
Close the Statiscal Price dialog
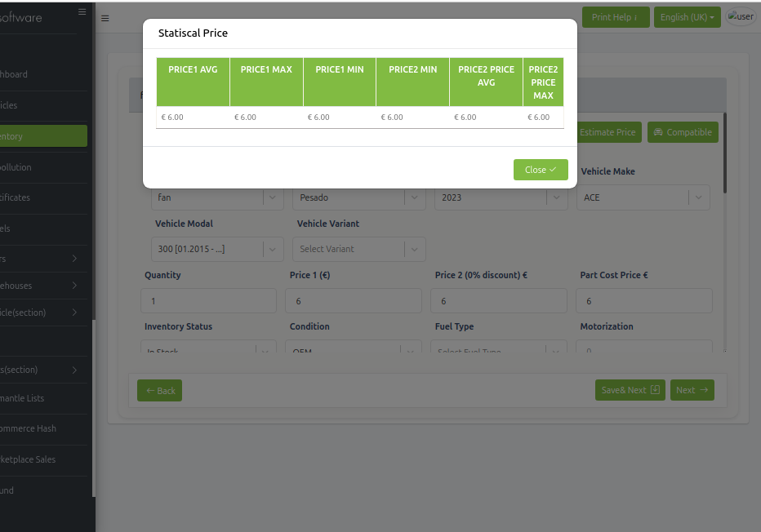(x=541, y=170)
